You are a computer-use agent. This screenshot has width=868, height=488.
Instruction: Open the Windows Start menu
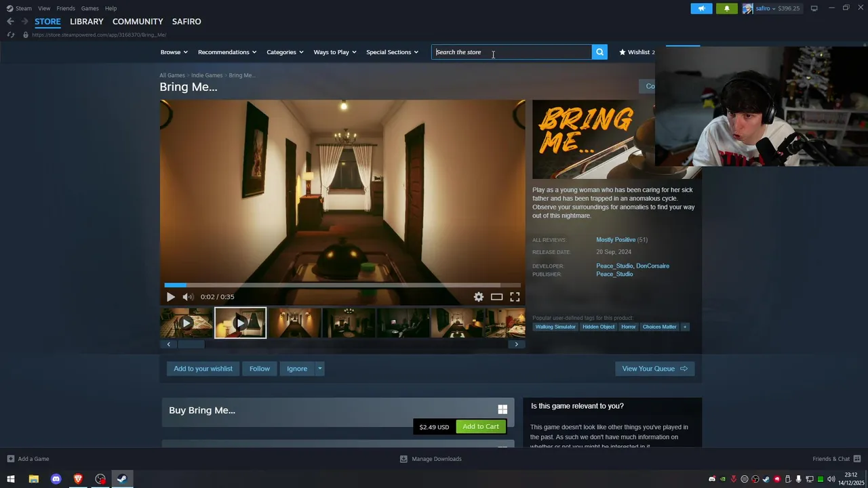[11, 479]
